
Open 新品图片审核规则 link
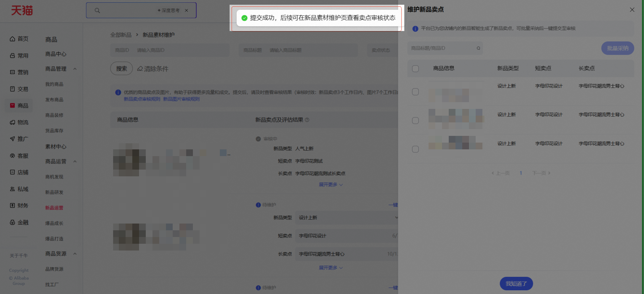pos(181,99)
